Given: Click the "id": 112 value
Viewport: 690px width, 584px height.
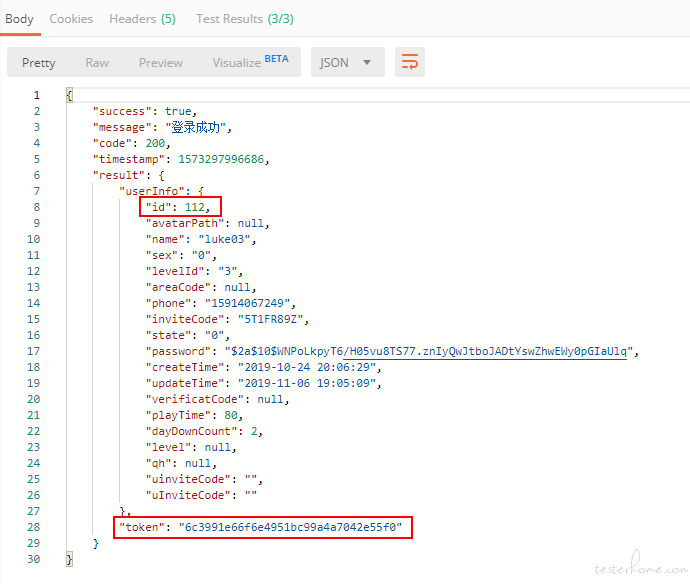Looking at the screenshot, I should [x=195, y=207].
